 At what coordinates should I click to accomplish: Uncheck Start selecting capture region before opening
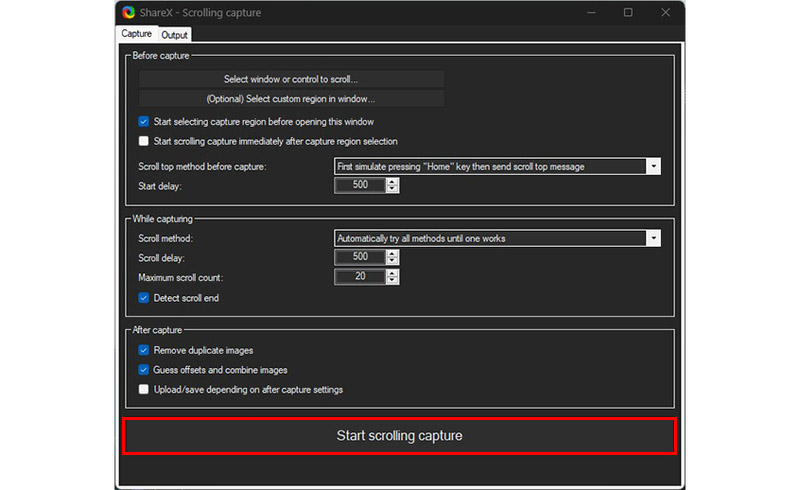(x=144, y=121)
